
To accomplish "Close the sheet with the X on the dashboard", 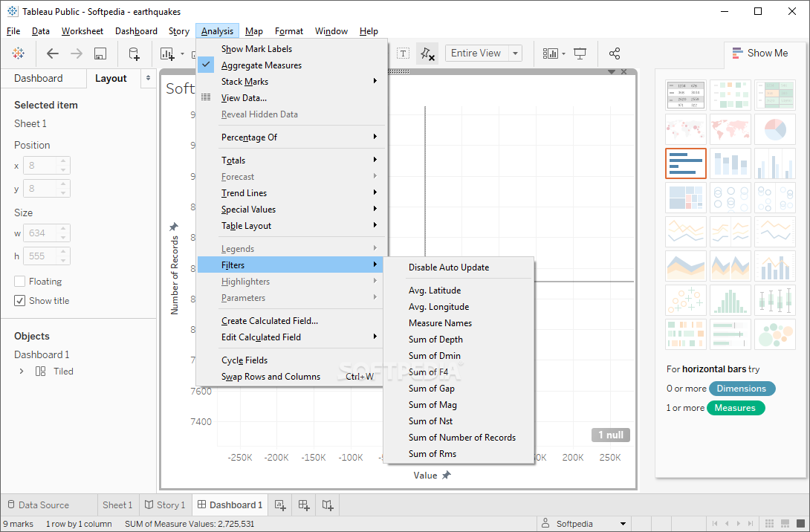I will click(624, 72).
